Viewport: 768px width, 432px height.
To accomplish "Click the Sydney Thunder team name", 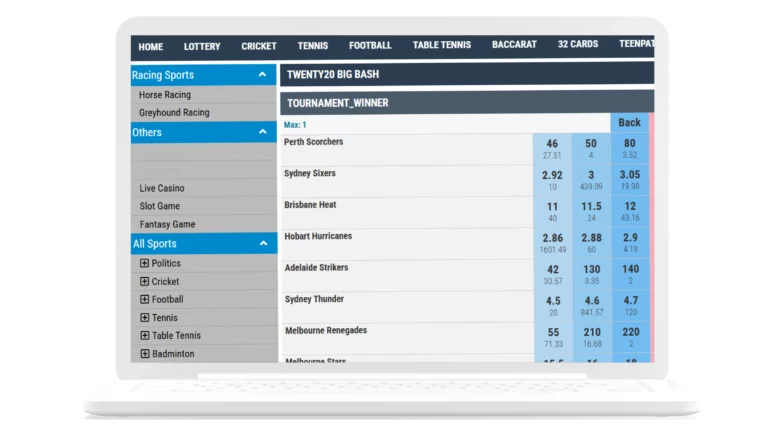I will [x=314, y=299].
